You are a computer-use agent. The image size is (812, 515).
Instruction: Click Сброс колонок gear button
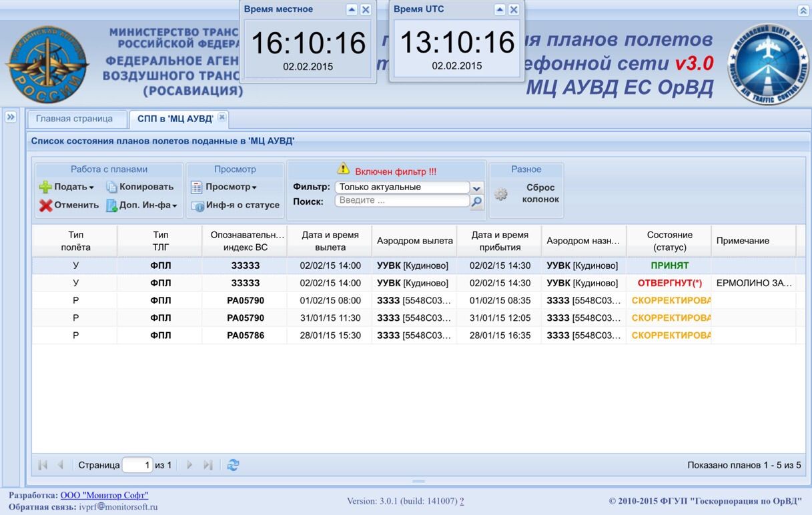click(527, 193)
